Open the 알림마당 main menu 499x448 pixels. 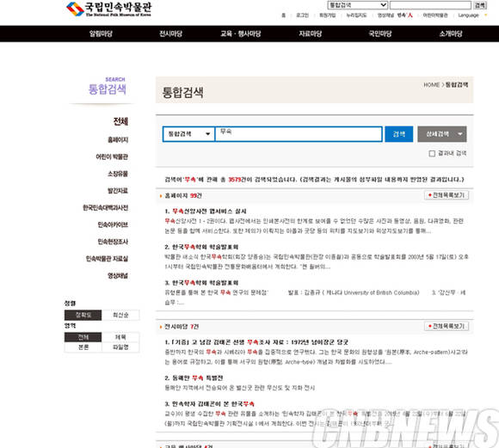[101, 34]
